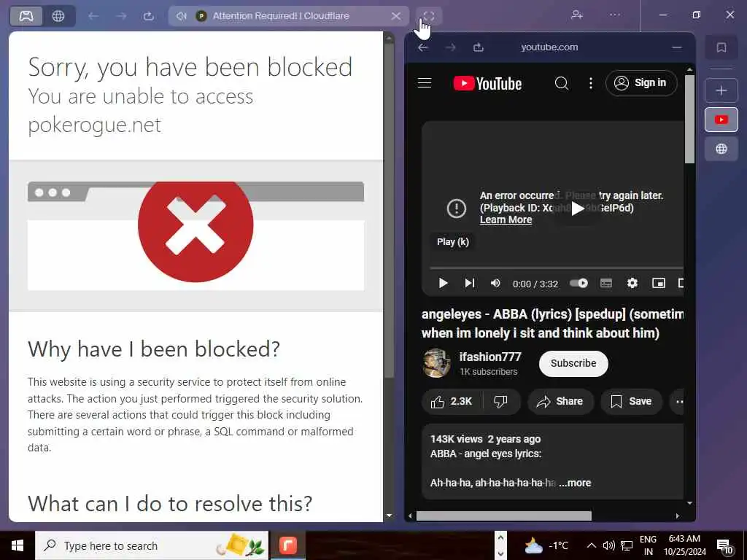Open more actions ellipsis beside Save

678,402
